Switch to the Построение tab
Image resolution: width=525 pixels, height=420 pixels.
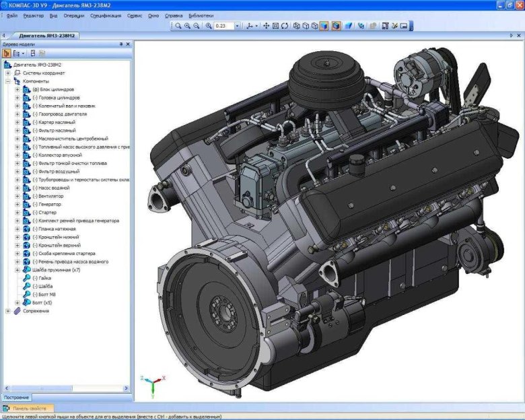(x=16, y=398)
